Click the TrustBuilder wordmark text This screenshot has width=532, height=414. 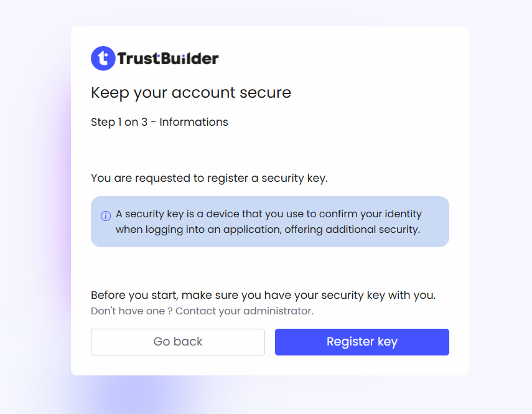coord(168,59)
